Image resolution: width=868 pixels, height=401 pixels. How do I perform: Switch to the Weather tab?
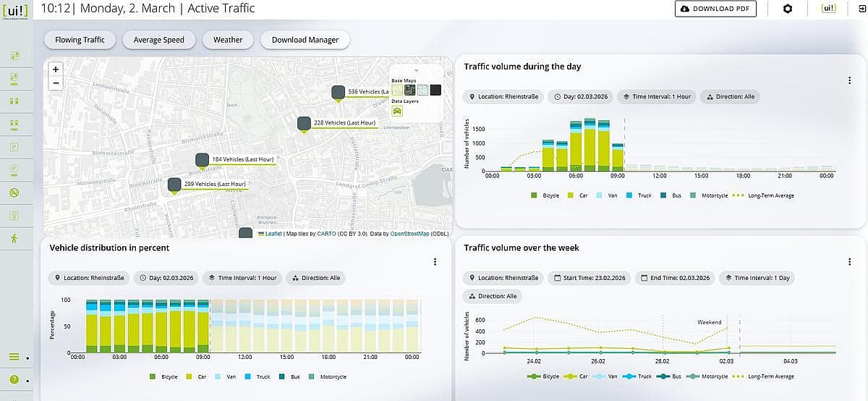pos(228,40)
